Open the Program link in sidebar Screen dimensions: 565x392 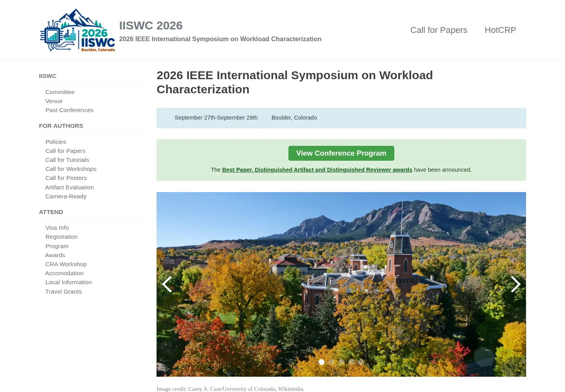(x=57, y=246)
